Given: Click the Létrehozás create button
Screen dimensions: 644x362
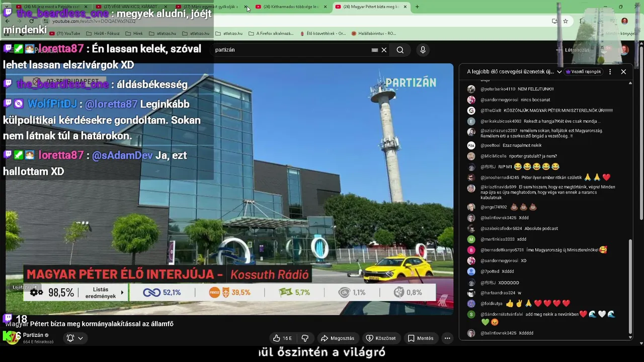Looking at the screenshot, I should pyautogui.click(x=573, y=50).
